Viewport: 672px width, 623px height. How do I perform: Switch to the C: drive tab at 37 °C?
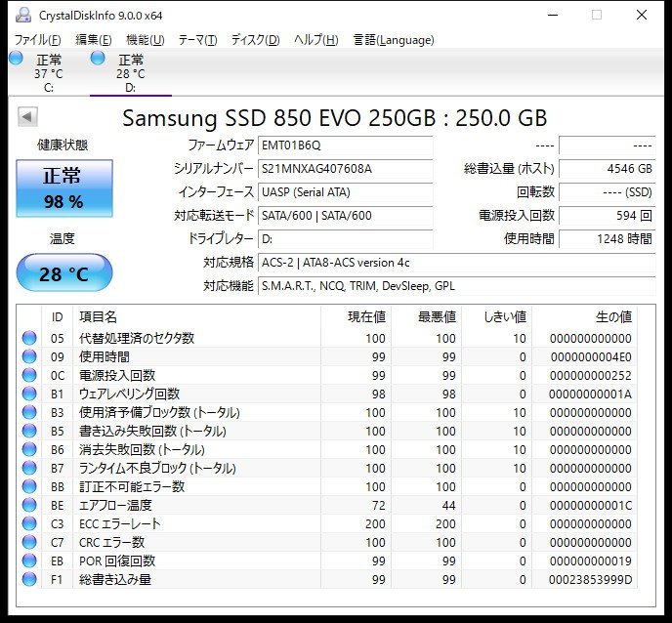[x=49, y=73]
